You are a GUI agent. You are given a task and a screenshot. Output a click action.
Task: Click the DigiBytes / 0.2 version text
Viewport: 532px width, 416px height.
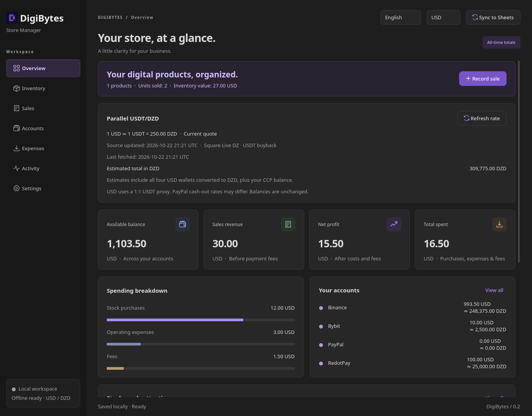click(x=503, y=406)
